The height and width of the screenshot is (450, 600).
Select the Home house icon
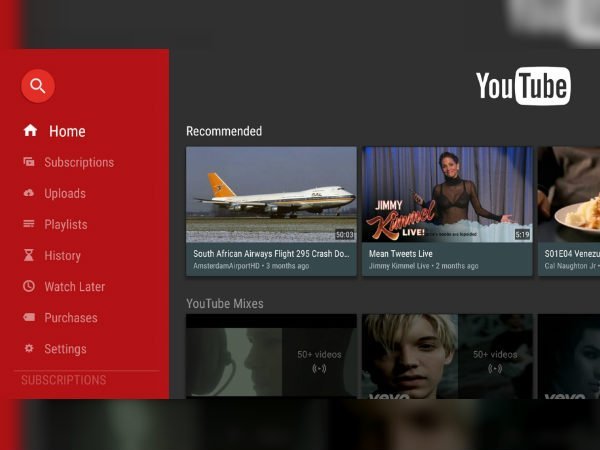[30, 131]
